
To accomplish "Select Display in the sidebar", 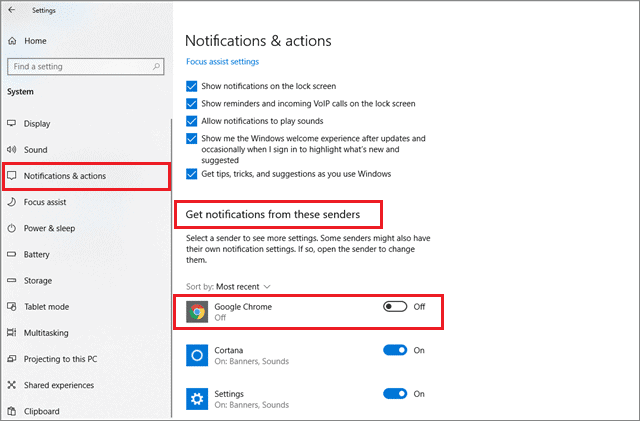I will [x=37, y=124].
